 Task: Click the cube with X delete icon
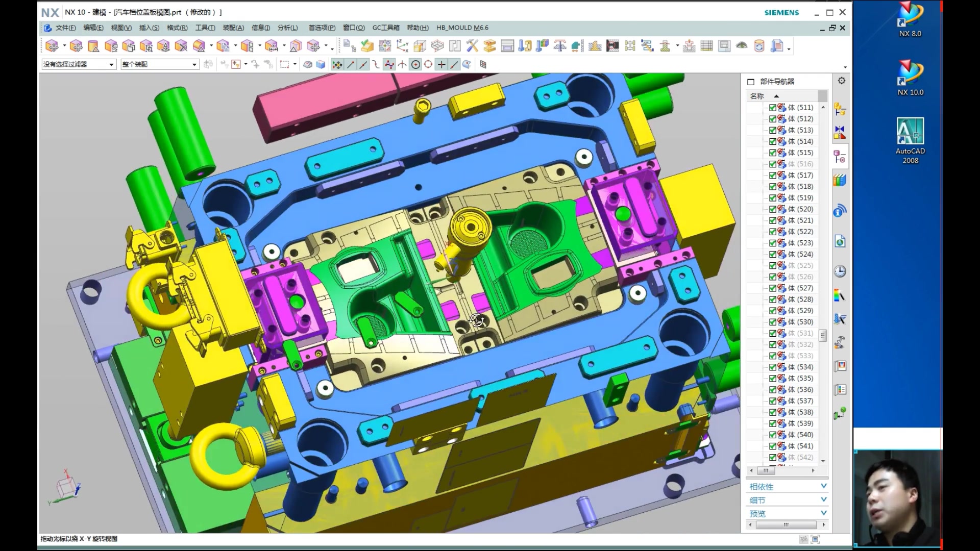tap(181, 46)
